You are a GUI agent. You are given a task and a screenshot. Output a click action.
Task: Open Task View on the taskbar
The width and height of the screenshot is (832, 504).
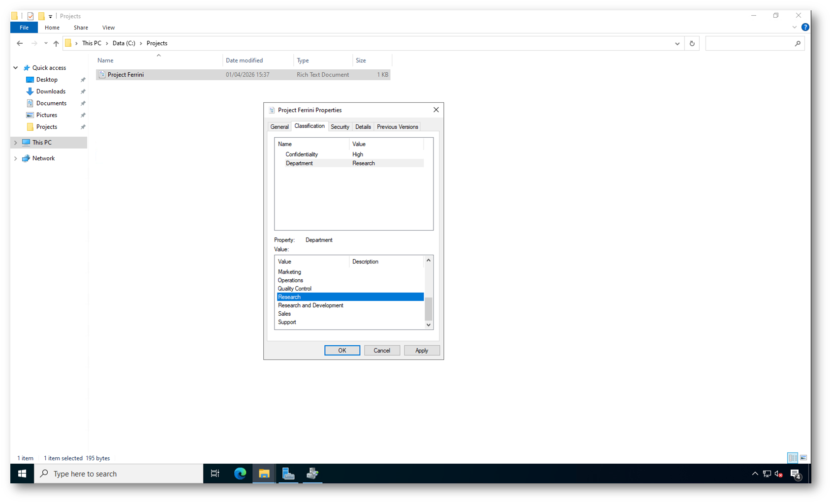[x=215, y=474]
